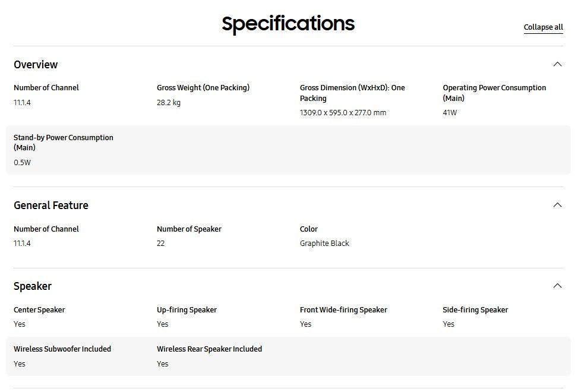Click the General Feature section heading
The height and width of the screenshot is (392, 581).
51,206
